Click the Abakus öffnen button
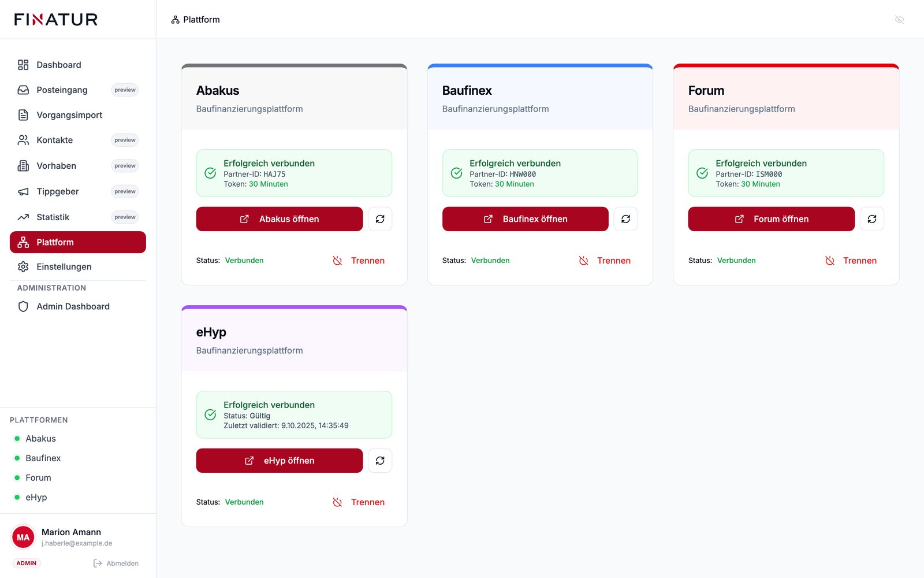The width and height of the screenshot is (924, 578). click(x=280, y=219)
